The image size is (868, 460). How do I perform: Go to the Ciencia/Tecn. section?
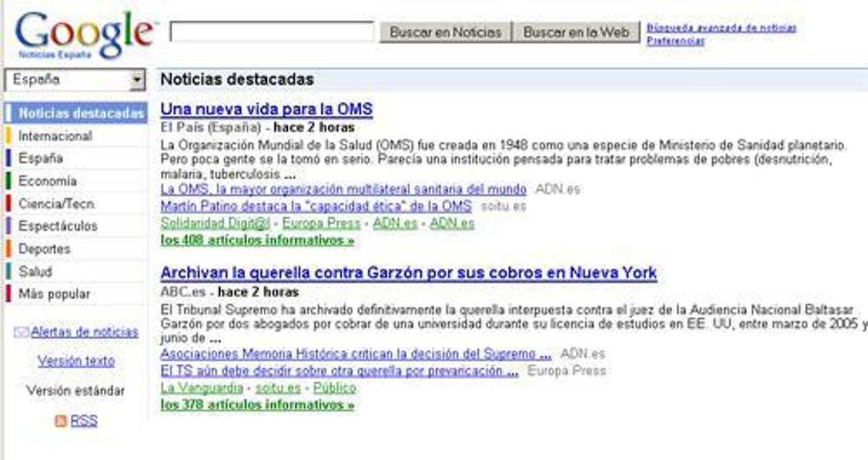tap(57, 204)
